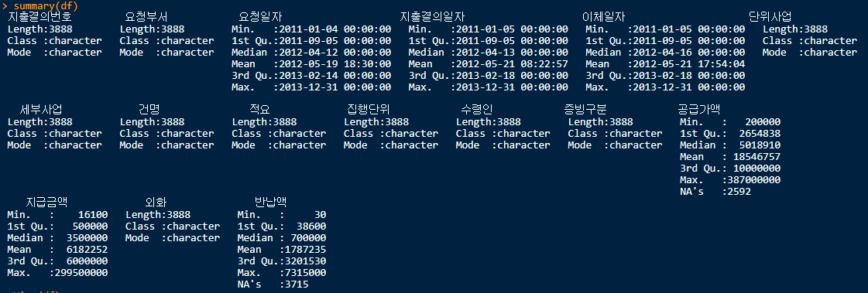Click the 지출결의번호 column header

click(x=39, y=17)
